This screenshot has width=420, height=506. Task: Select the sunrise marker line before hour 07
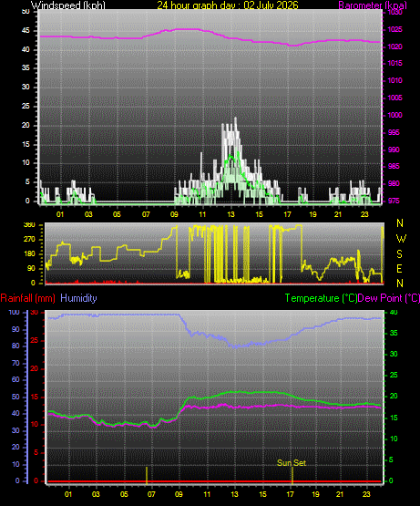click(x=147, y=475)
